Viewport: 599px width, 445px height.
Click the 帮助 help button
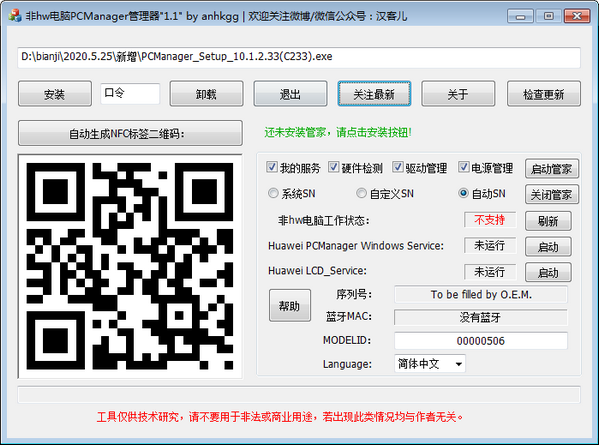coord(290,306)
